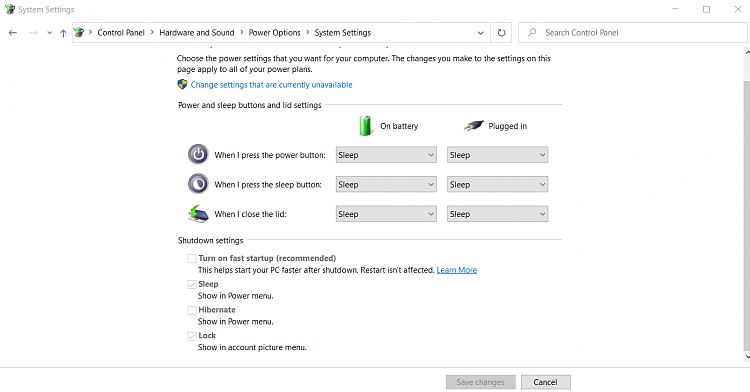This screenshot has width=750, height=392.
Task: Click the green battery icon
Action: [365, 126]
